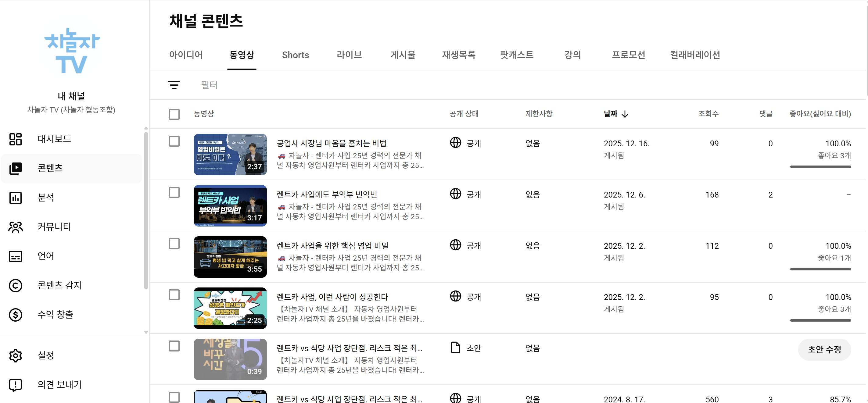The height and width of the screenshot is (403, 868).
Task: Select all videos with header checkbox
Action: pos(174,114)
